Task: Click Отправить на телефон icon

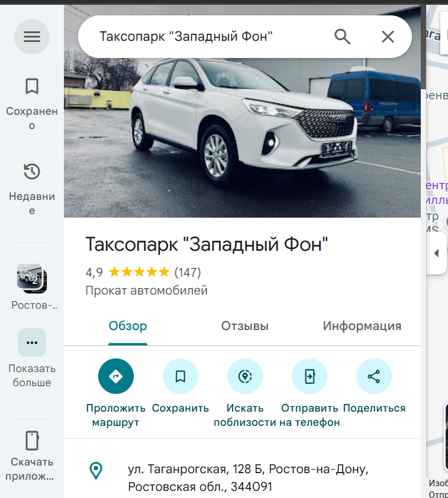Action: tap(310, 376)
